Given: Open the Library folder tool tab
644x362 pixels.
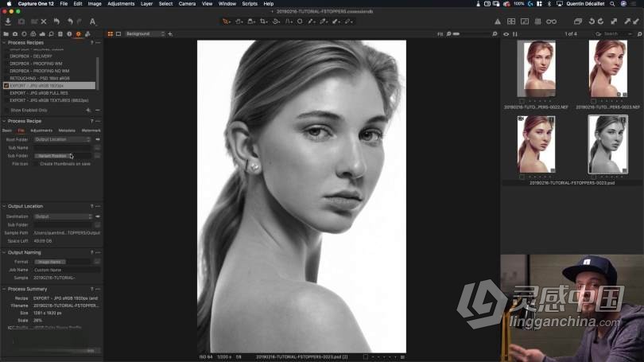Looking at the screenshot, I should pos(6,34).
